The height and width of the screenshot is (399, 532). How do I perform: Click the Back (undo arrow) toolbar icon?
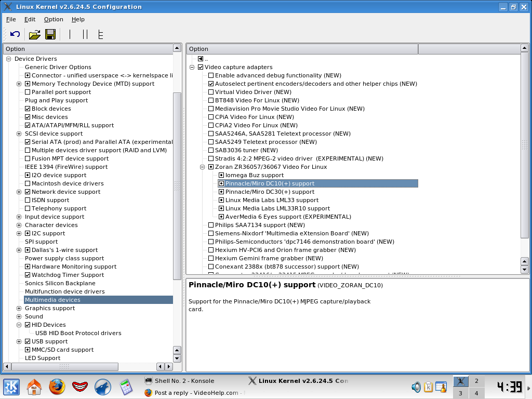pyautogui.click(x=15, y=34)
